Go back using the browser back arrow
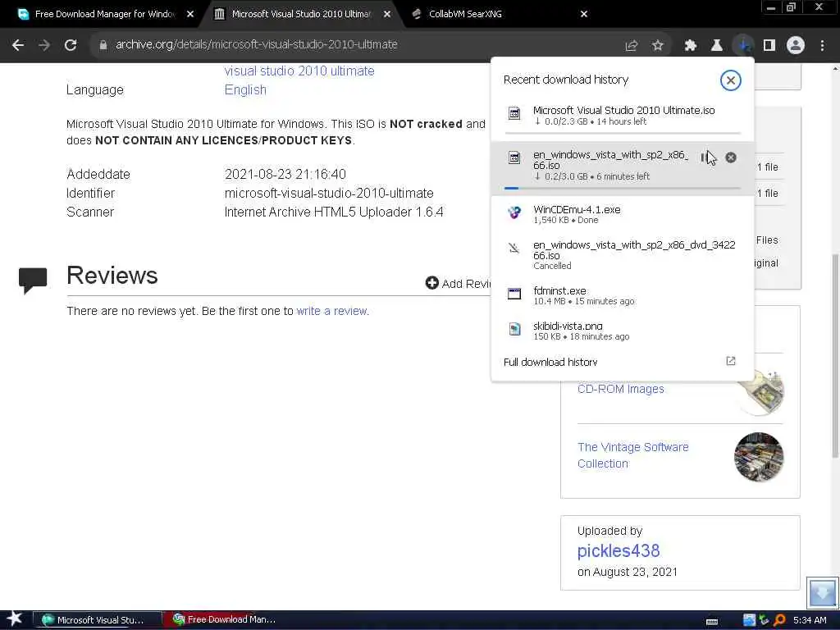Viewport: 840px width, 630px height. click(x=18, y=45)
